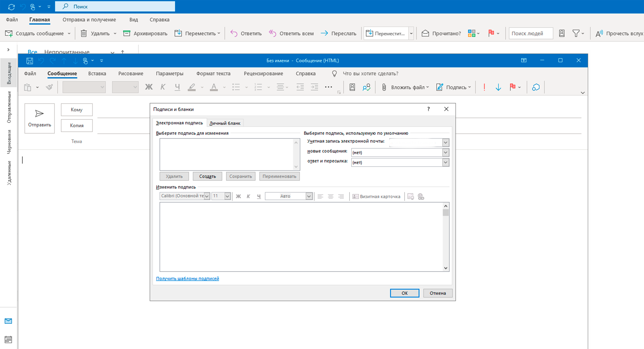Viewport: 644px width, 349px height.
Task: Click the paste clipboard icon
Action: pyautogui.click(x=28, y=87)
